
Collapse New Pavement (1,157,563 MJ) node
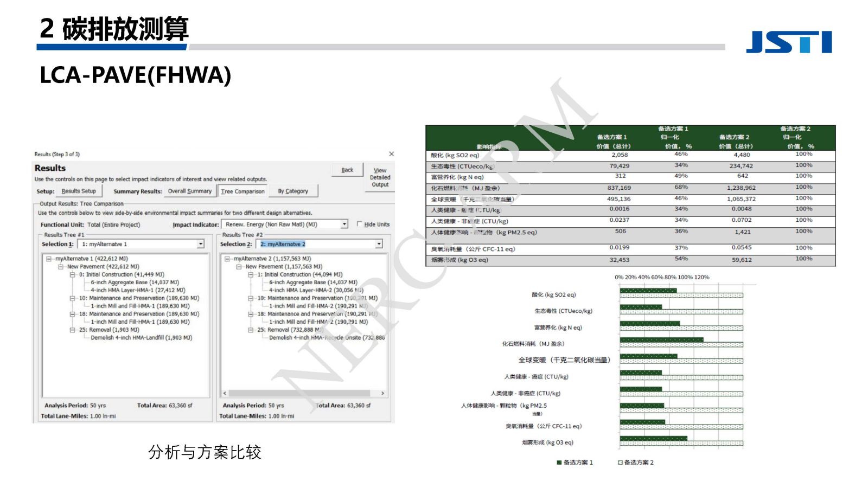[x=239, y=267]
